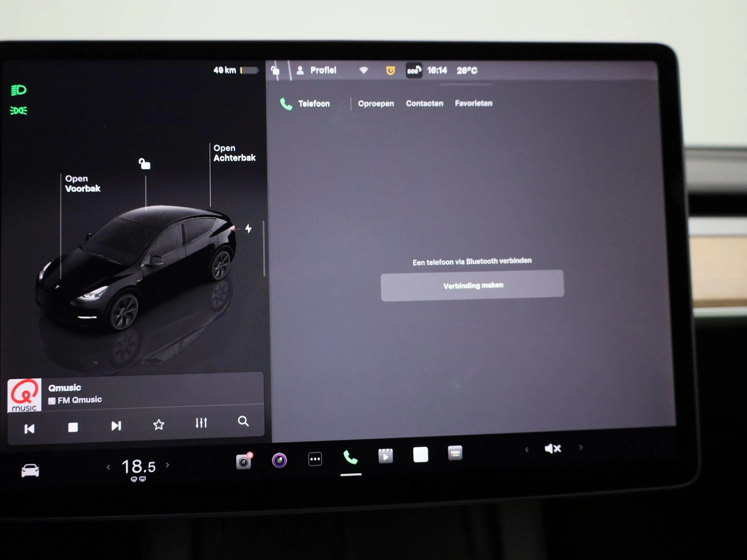Lower the volume with the left chevron
This screenshot has height=560, width=747.
point(527,450)
